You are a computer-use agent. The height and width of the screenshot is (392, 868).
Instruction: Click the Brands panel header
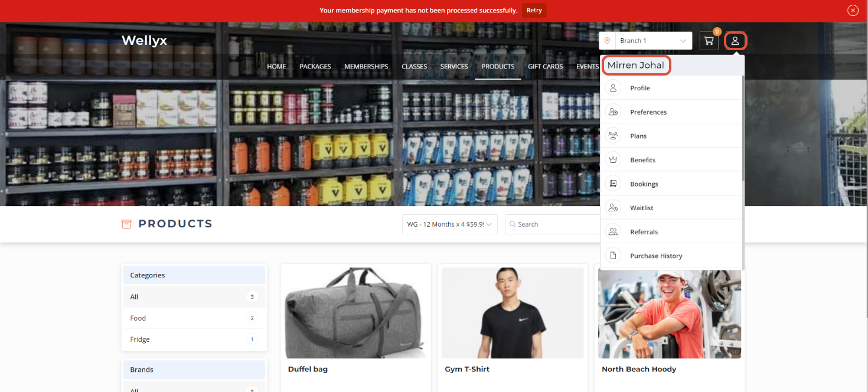[x=194, y=370]
